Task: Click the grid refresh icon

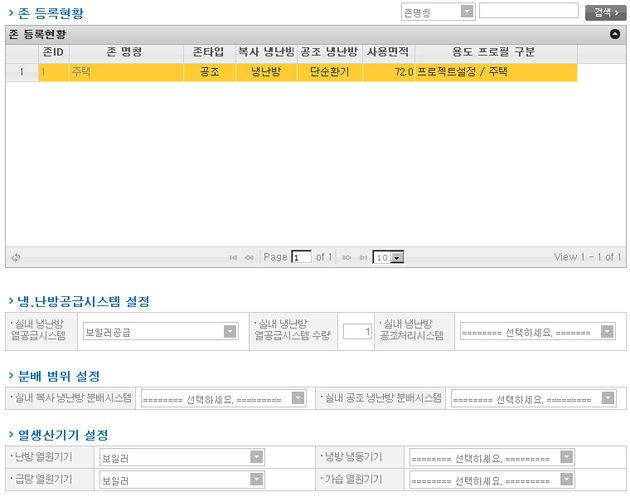Action: click(16, 257)
